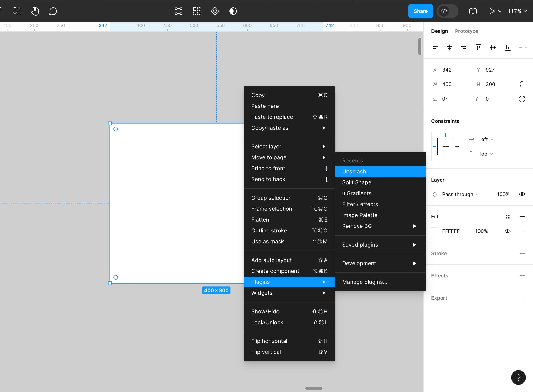This screenshot has width=533, height=392.
Task: Add a stroke with plus icon
Action: [x=522, y=253]
